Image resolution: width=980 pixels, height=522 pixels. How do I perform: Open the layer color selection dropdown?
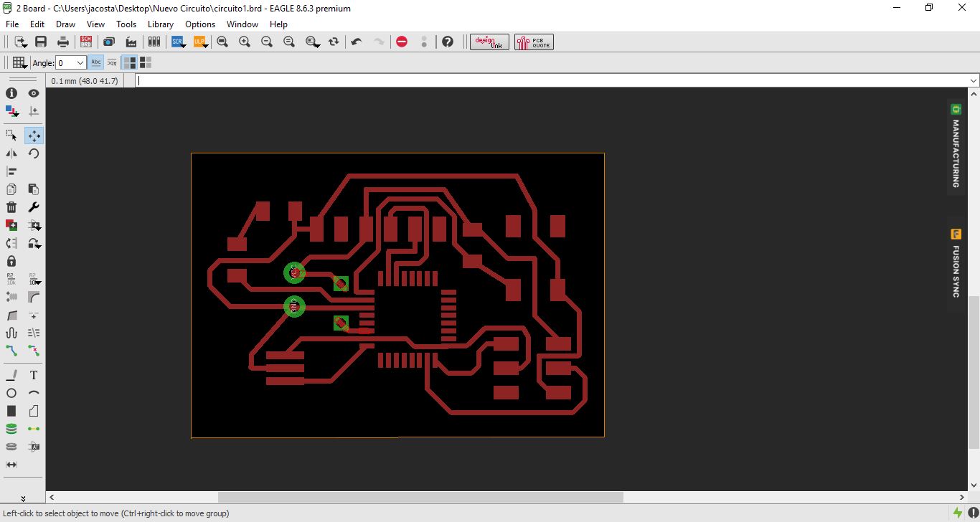[x=11, y=111]
